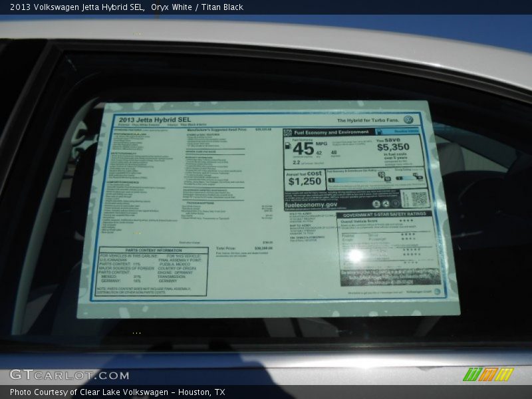Click the striped multicolor logo in the corner
Viewport: 532px width, 399px height.
point(488,374)
